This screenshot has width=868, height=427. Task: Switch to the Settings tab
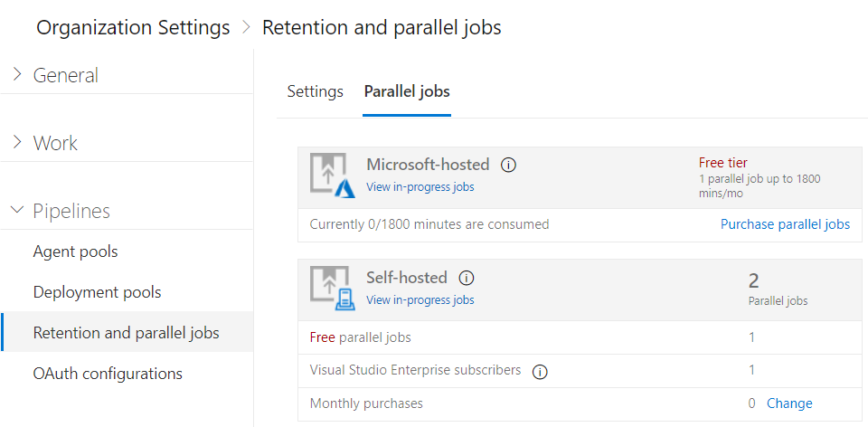pos(315,91)
